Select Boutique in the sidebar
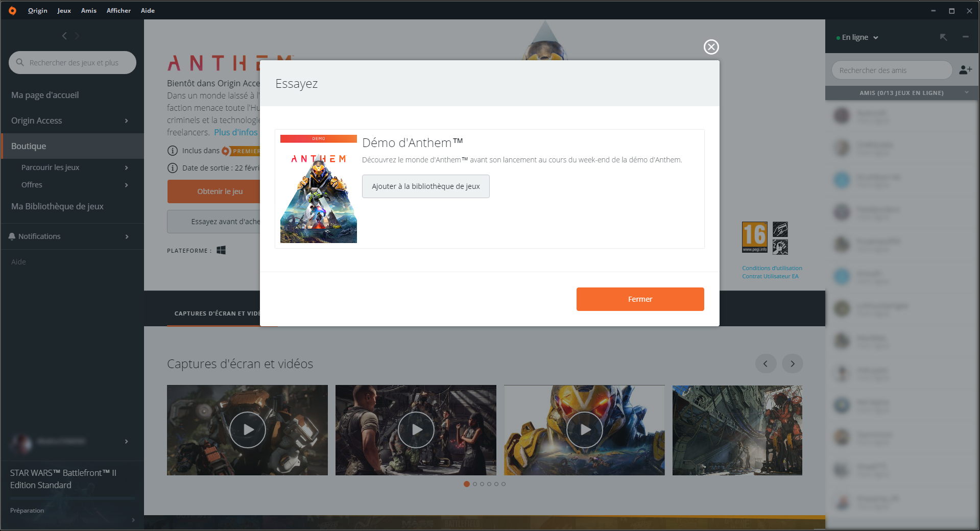980x531 pixels. click(73, 146)
